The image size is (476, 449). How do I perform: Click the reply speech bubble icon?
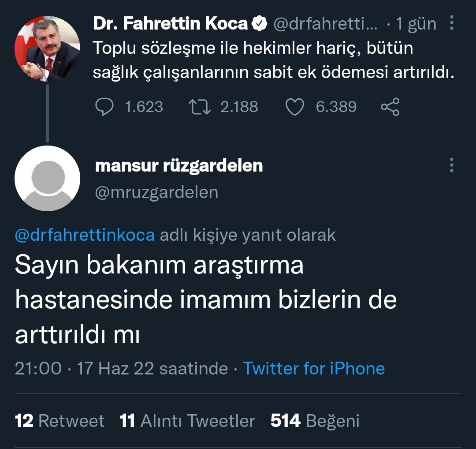[x=104, y=107]
